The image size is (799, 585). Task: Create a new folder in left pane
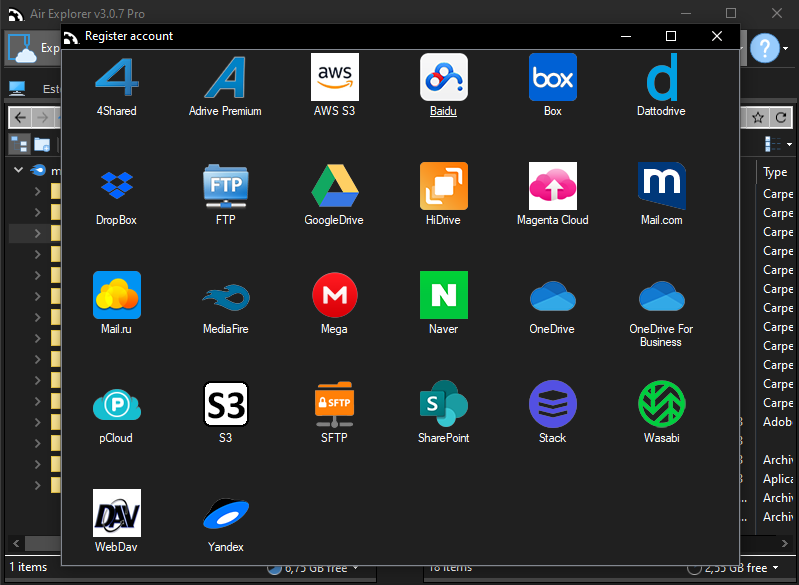point(42,145)
